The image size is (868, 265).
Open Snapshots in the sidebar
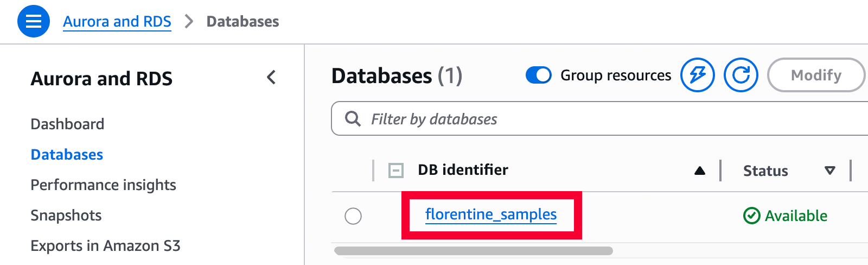pos(66,215)
